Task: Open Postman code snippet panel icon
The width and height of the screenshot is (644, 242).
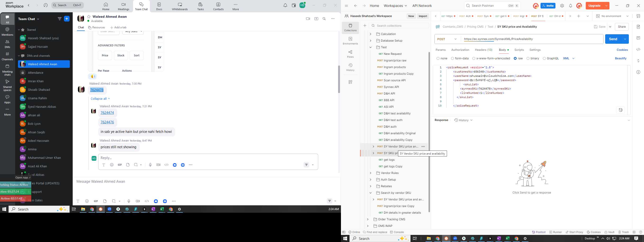Action: click(638, 49)
